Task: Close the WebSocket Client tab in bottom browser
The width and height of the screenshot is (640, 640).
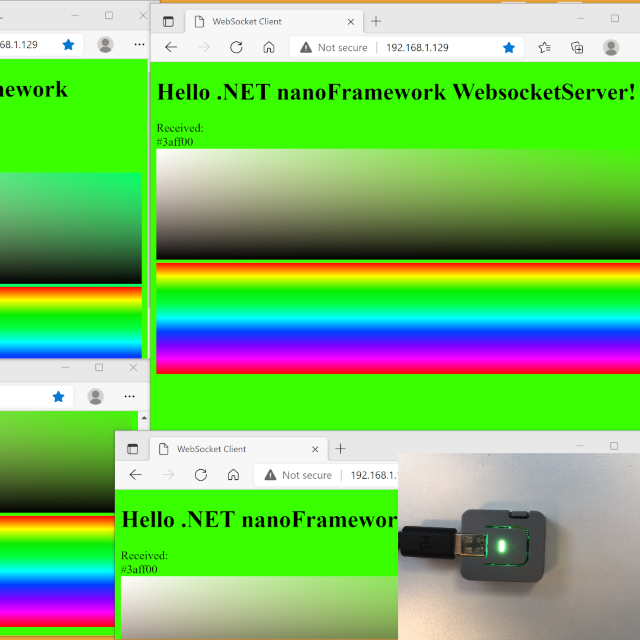Action: [315, 449]
